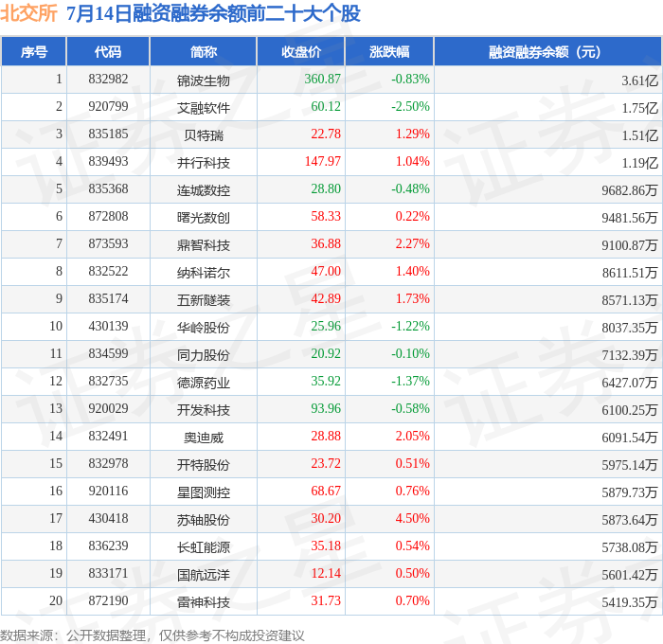Select stock code 430139
The height and width of the screenshot is (644, 663).
click(108, 327)
